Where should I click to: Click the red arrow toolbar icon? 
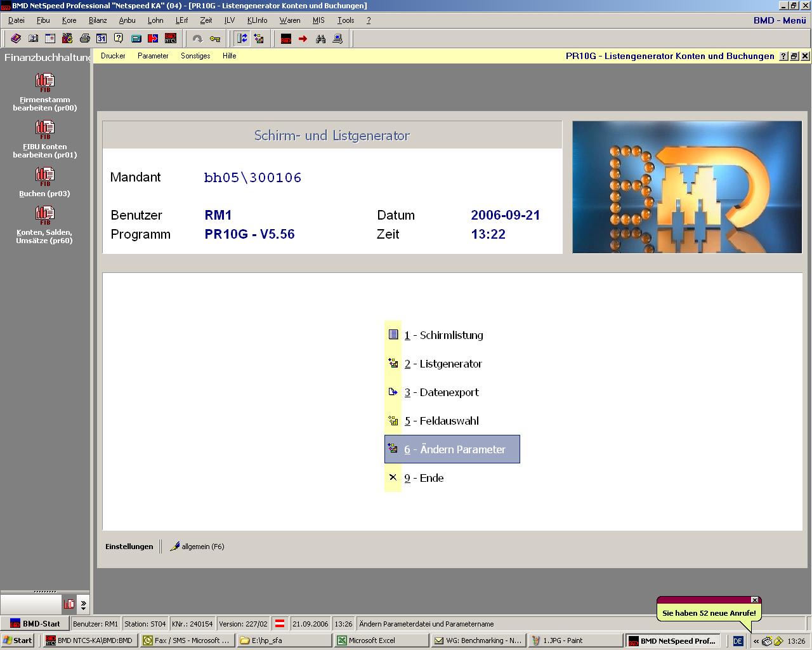[x=303, y=39]
